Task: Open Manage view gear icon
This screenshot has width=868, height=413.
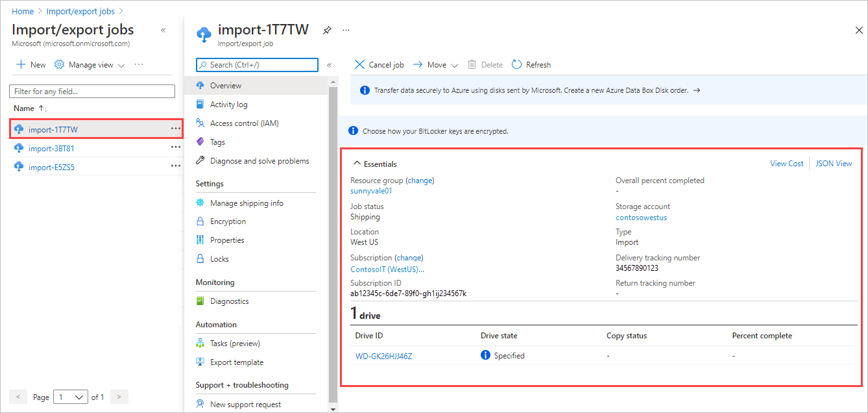Action: tap(60, 65)
